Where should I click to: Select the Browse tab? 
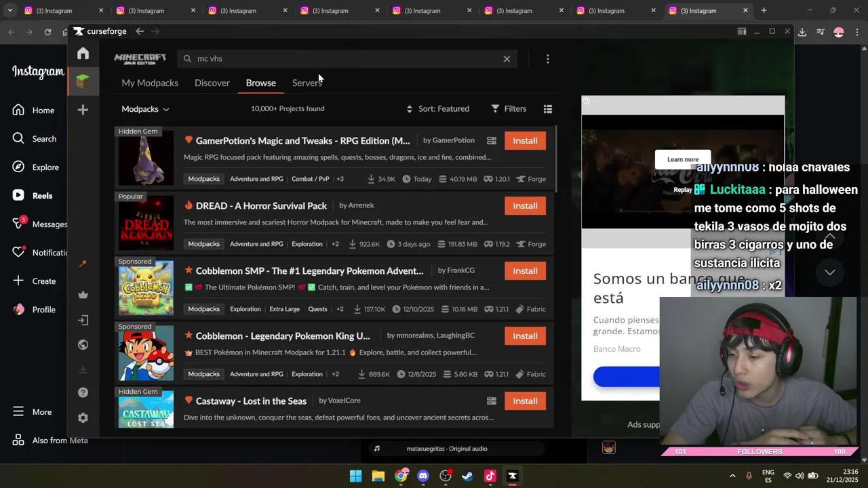click(x=261, y=83)
